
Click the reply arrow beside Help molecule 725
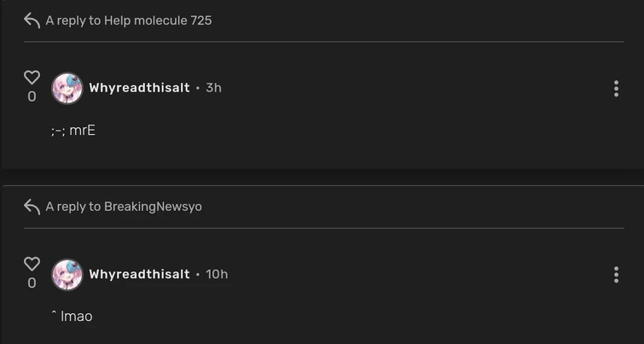pos(32,20)
